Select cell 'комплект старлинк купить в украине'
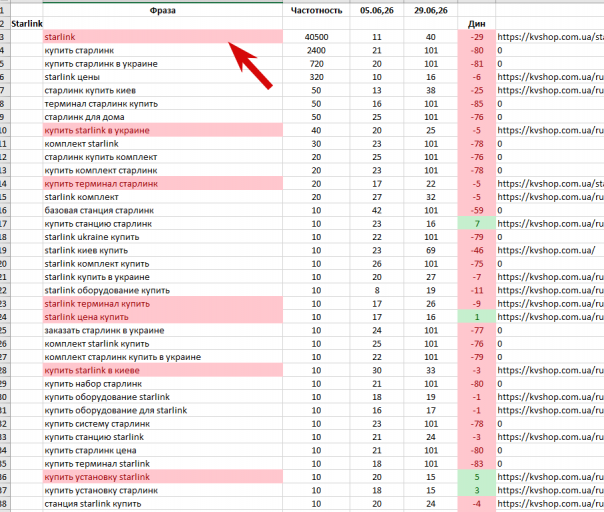Image resolution: width=604 pixels, height=512 pixels. coord(163,357)
